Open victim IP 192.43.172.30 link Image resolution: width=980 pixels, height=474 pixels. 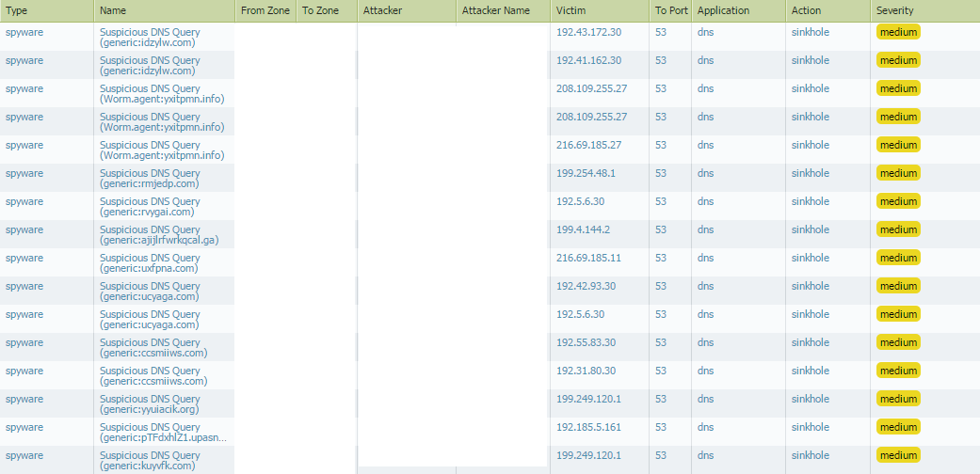[x=588, y=32]
